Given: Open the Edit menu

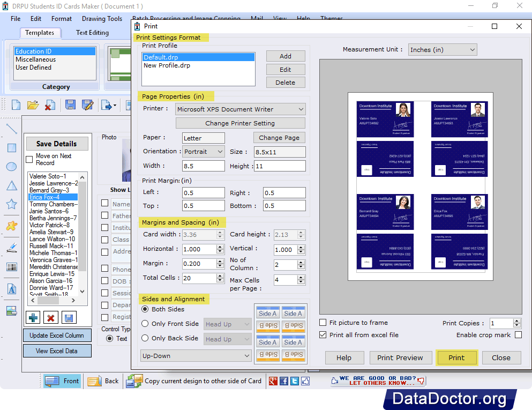Looking at the screenshot, I should [35, 19].
